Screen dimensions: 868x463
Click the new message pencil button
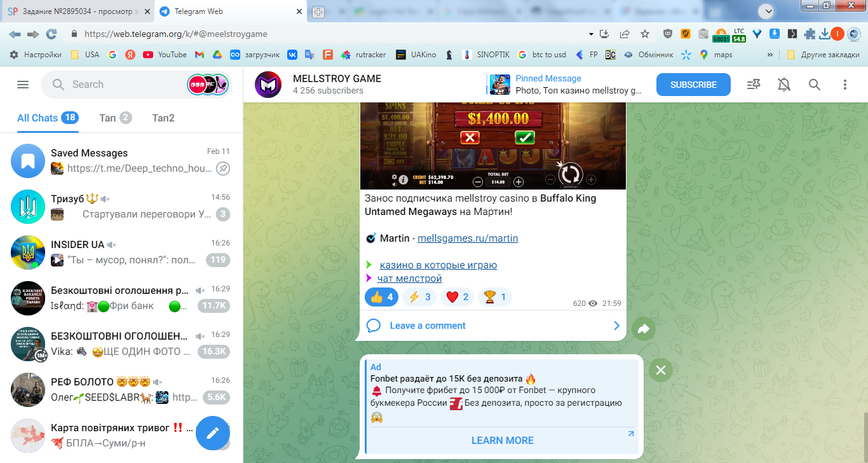coord(213,433)
